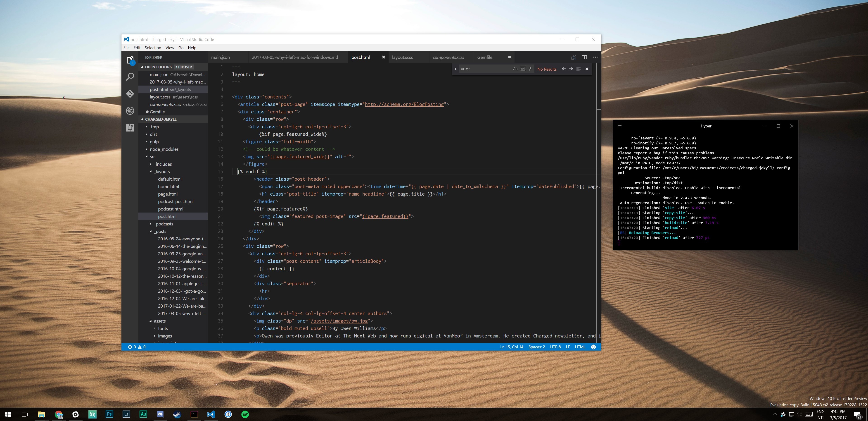Open the Selection menu

coord(153,48)
